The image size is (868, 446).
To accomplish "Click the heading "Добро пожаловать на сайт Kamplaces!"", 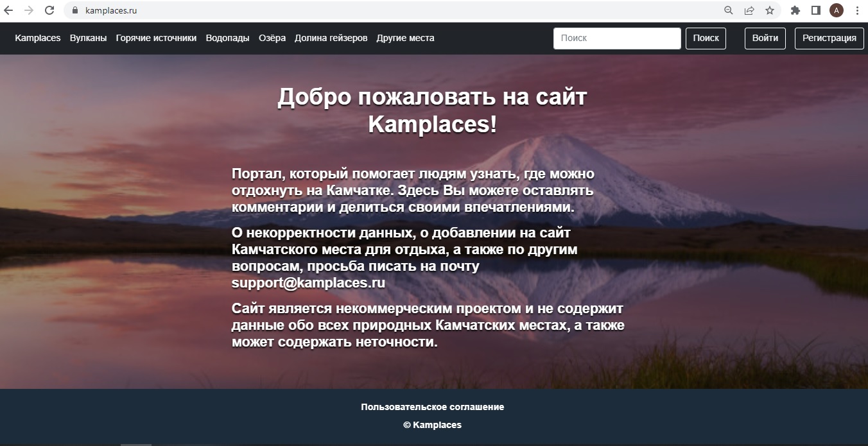I will coord(433,110).
